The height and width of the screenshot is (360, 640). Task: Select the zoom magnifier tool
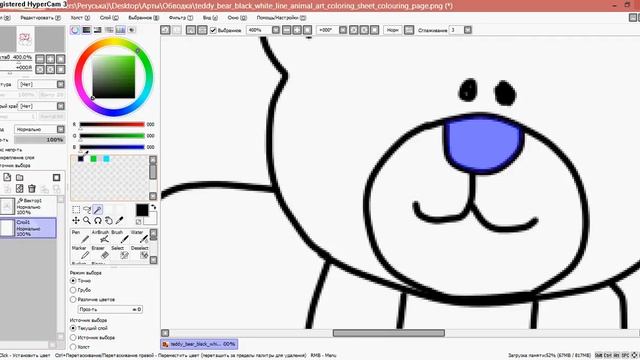pos(87,220)
